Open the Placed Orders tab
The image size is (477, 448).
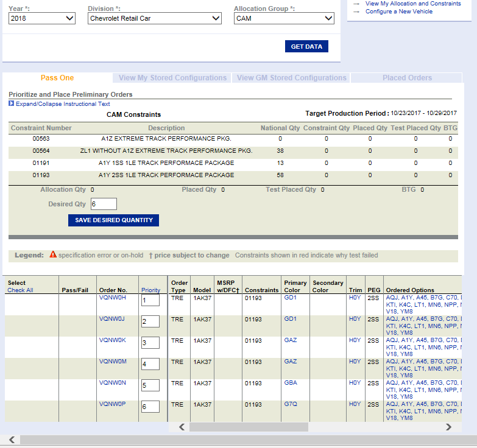tap(407, 78)
